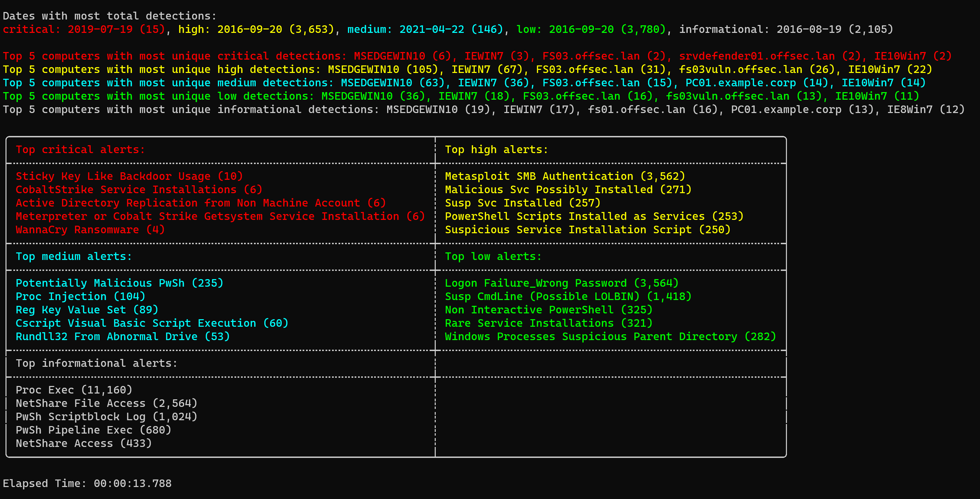
Task: Click CobaltStrike Service Installations entry
Action: click(139, 189)
